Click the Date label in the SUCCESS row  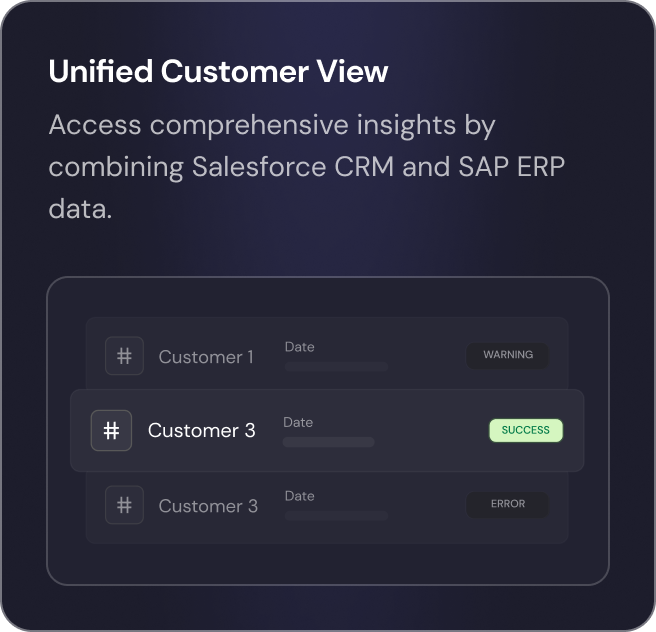click(298, 422)
